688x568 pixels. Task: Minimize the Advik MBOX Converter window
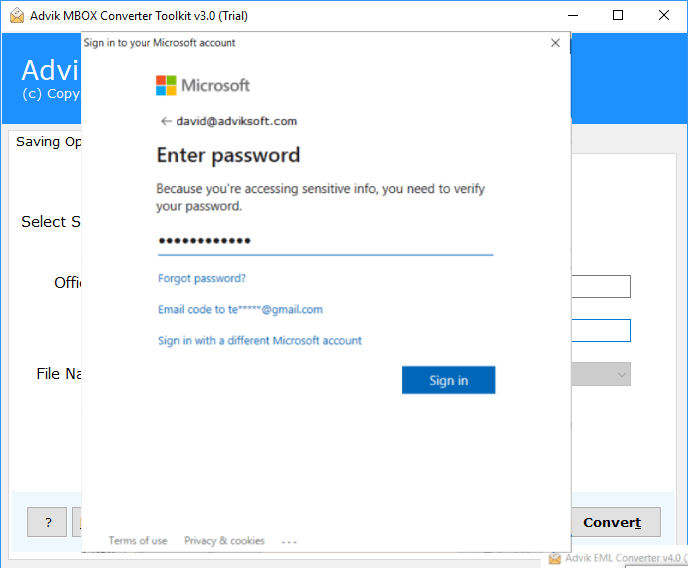pyautogui.click(x=573, y=15)
